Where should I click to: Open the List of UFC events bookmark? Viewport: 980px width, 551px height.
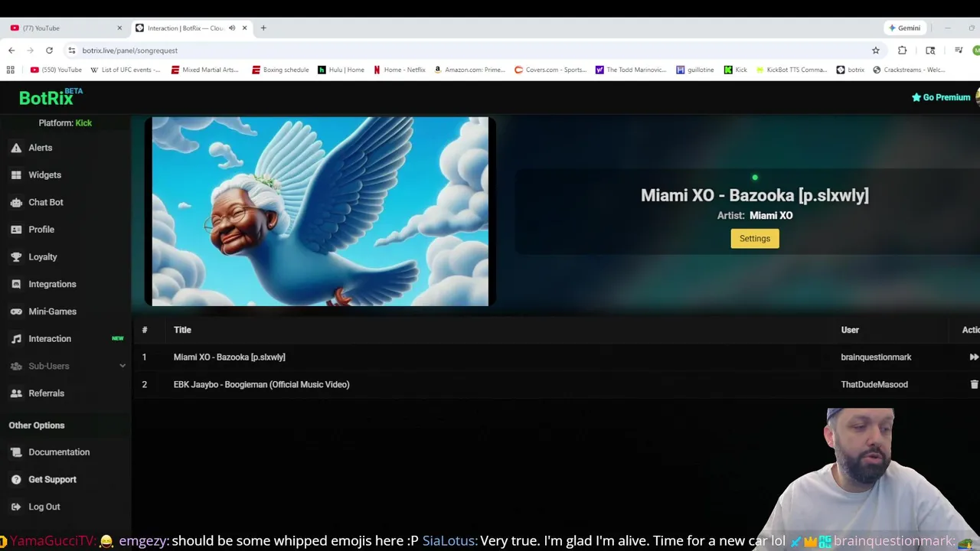[x=126, y=70]
